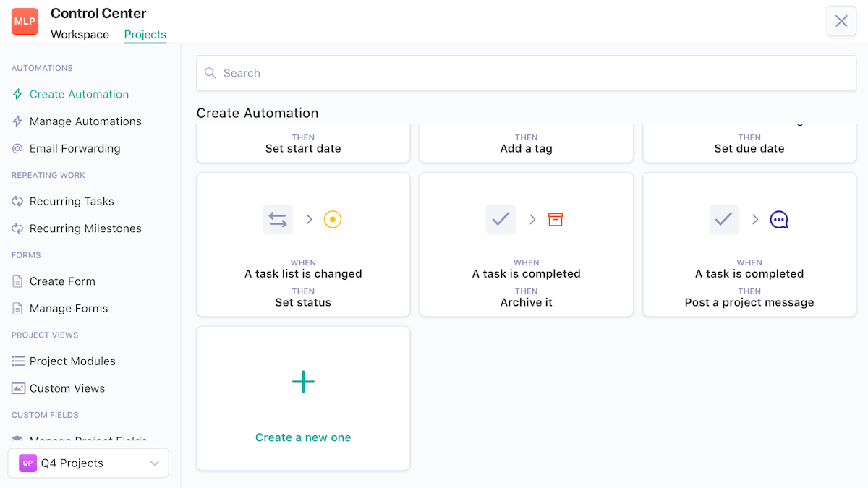Screen dimensions: 868x488
Task: Go to Recurring Milestones
Action: 85,228
